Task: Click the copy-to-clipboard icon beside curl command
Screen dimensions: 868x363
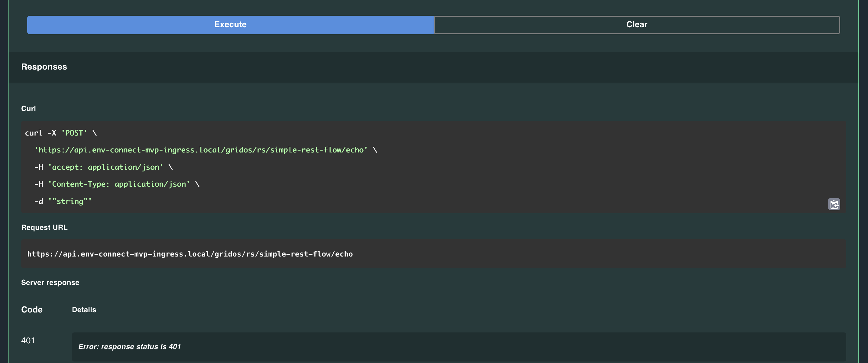Action: click(x=835, y=204)
